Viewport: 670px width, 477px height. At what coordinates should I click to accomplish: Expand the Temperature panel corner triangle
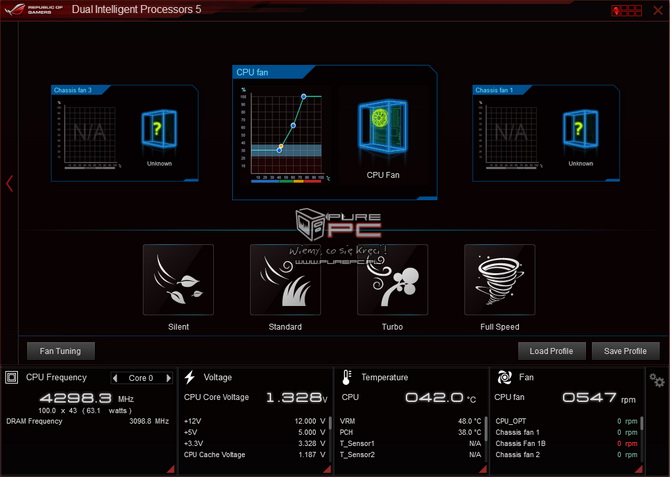click(x=483, y=469)
